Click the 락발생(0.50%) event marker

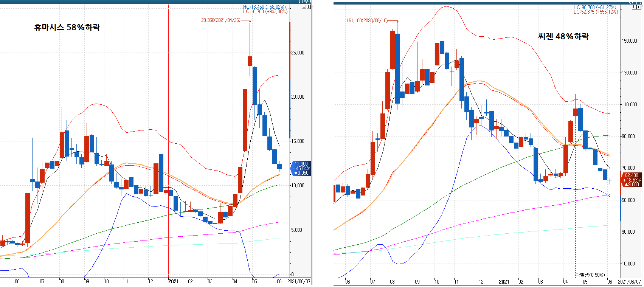coord(590,275)
